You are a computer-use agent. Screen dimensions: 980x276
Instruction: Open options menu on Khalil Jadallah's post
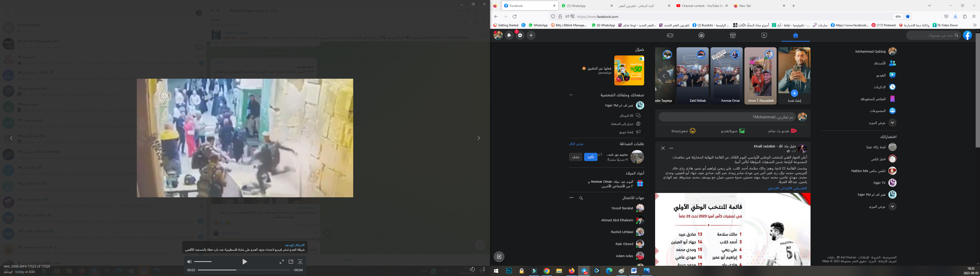coord(671,148)
